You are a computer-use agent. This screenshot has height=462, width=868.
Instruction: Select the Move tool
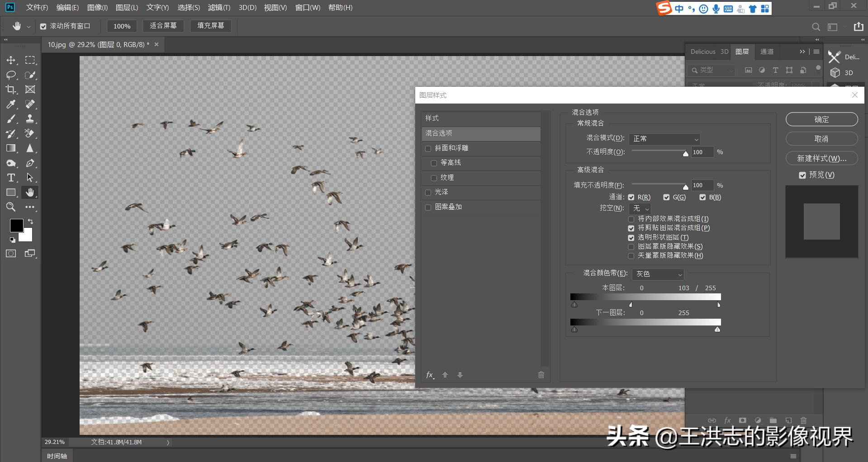(x=11, y=60)
